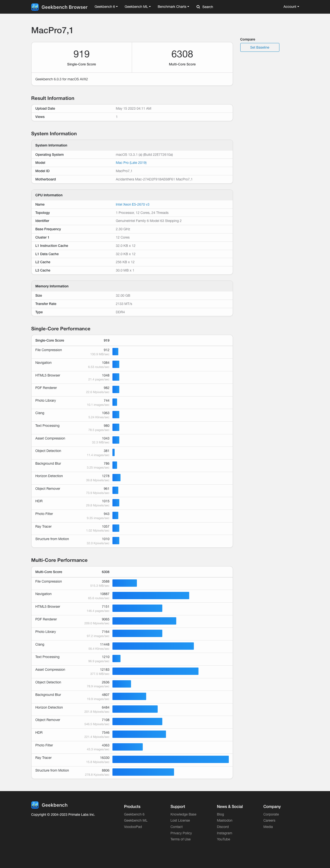This screenshot has width=330, height=868.
Task: Open the Instagram footer link
Action: [x=224, y=833]
